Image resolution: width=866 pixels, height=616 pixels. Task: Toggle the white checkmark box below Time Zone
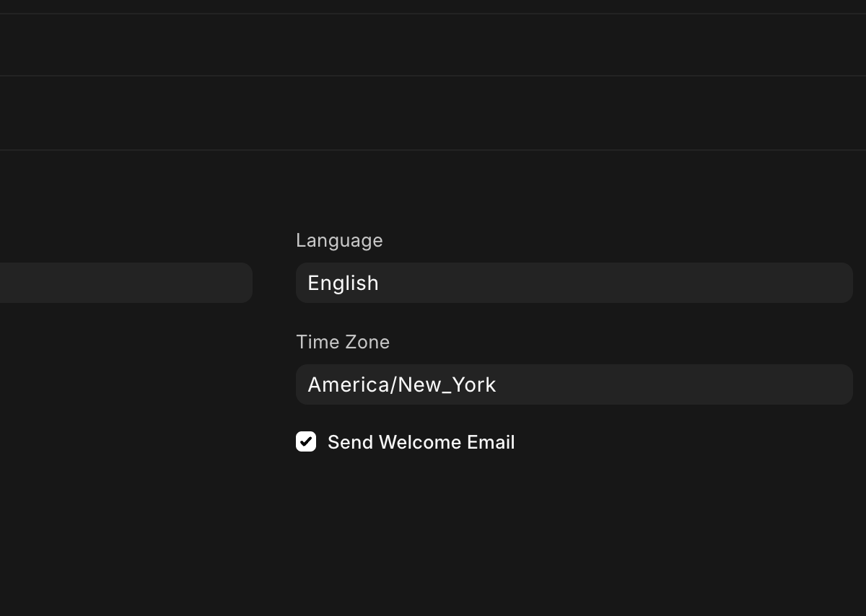(306, 441)
